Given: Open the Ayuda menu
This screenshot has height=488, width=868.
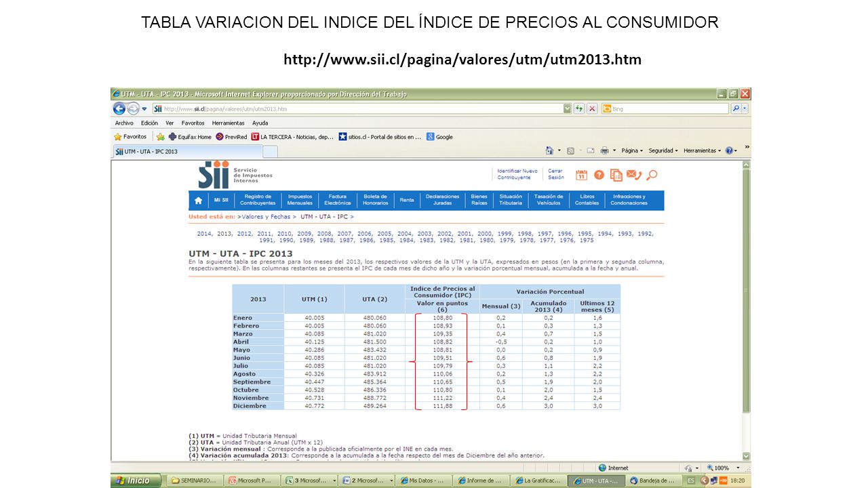Looking at the screenshot, I should (260, 123).
